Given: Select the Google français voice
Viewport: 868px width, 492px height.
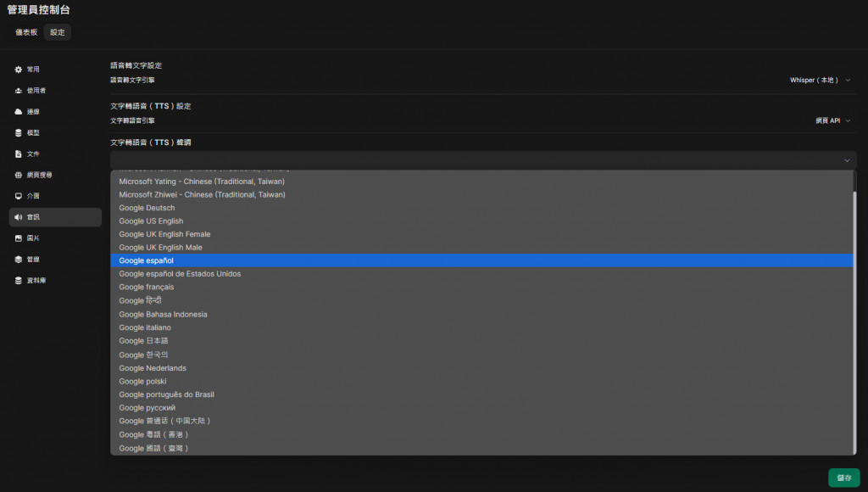Looking at the screenshot, I should pos(481,287).
